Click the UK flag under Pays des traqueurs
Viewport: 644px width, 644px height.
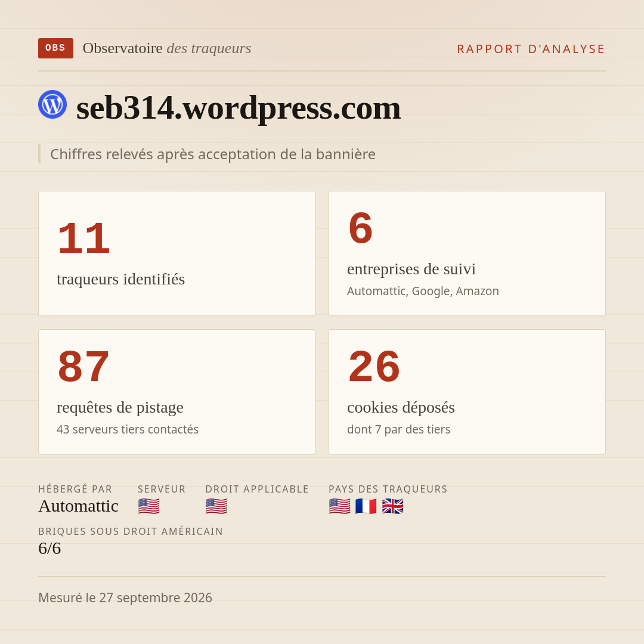click(392, 506)
